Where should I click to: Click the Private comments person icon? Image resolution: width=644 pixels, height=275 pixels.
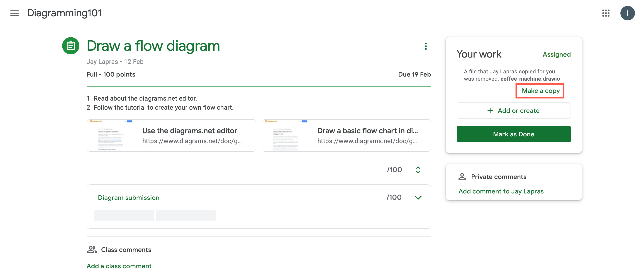[x=462, y=177]
